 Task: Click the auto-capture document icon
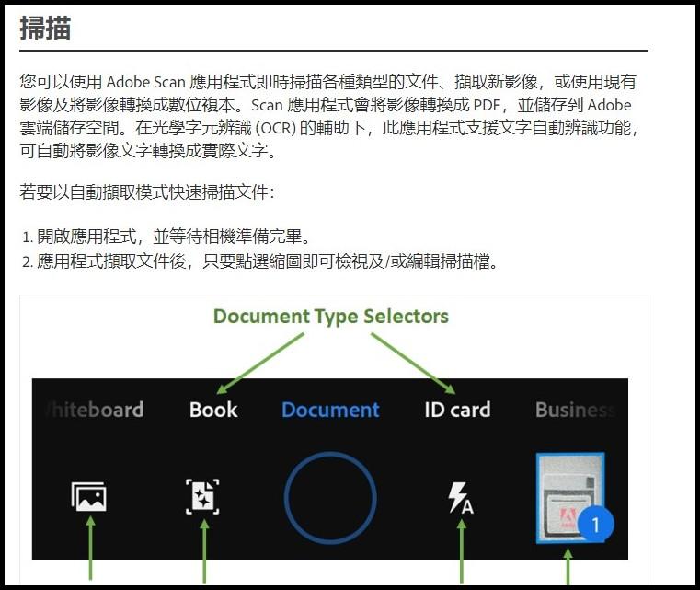(202, 496)
